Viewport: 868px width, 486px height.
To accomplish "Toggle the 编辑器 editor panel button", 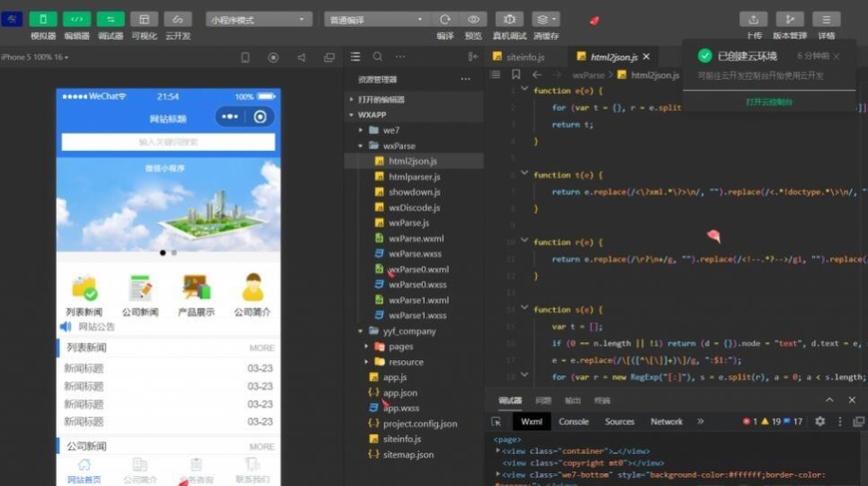I will coord(77,19).
